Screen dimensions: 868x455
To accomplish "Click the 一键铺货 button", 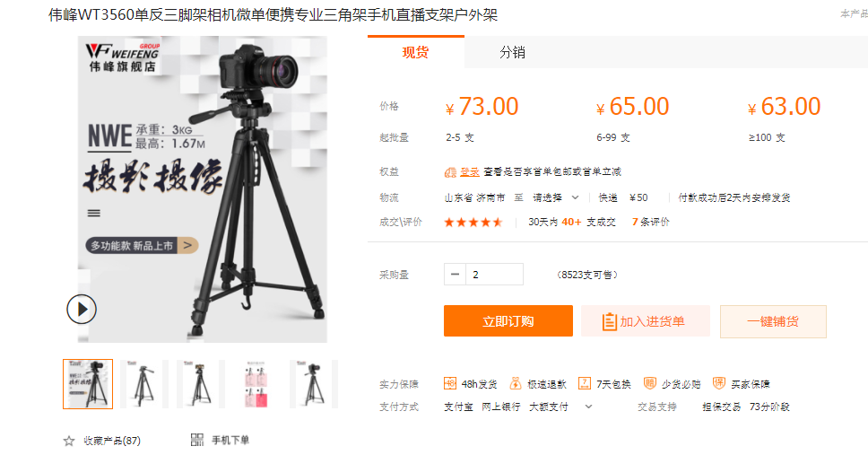I will point(773,321).
